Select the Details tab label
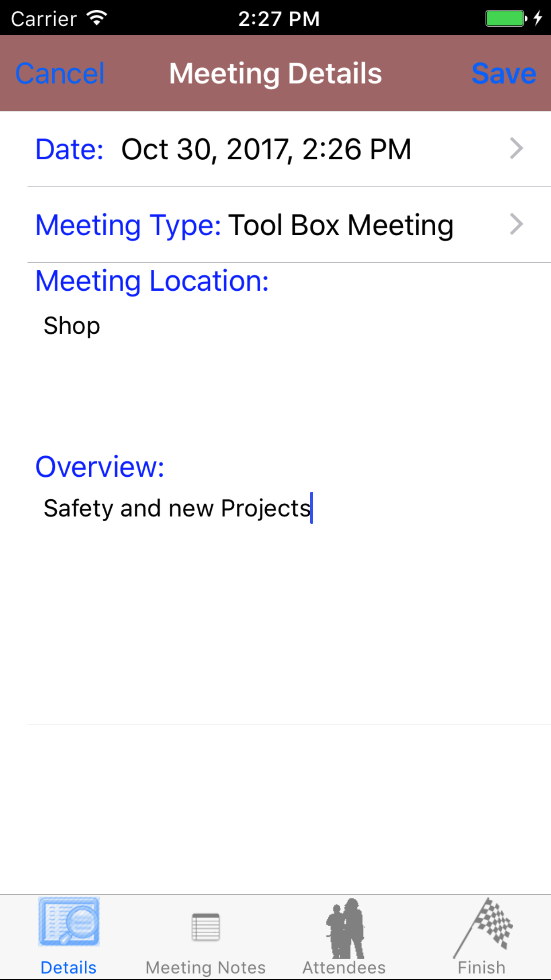The width and height of the screenshot is (551, 980). click(68, 968)
